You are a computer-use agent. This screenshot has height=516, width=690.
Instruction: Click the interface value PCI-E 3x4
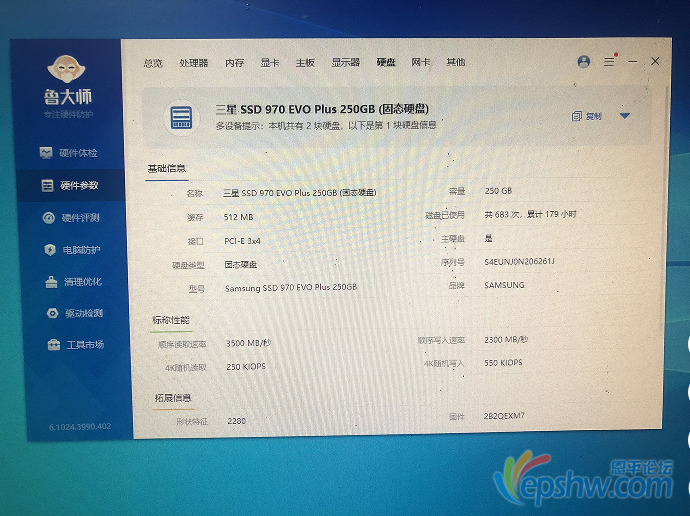tap(242, 241)
